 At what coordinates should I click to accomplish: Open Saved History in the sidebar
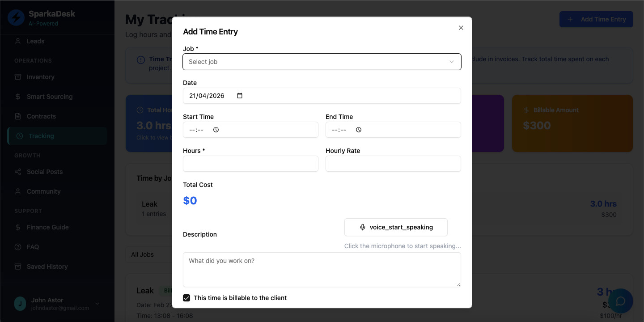pos(57,267)
